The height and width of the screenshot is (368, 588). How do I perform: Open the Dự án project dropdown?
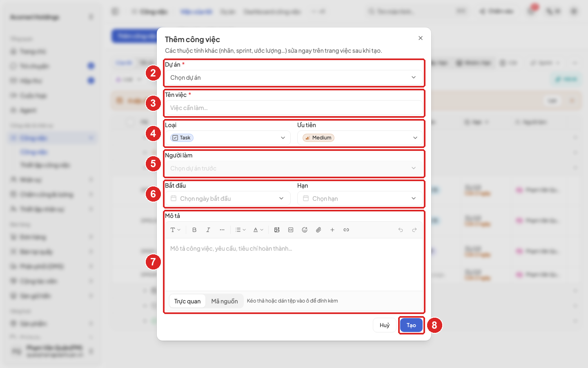(294, 78)
